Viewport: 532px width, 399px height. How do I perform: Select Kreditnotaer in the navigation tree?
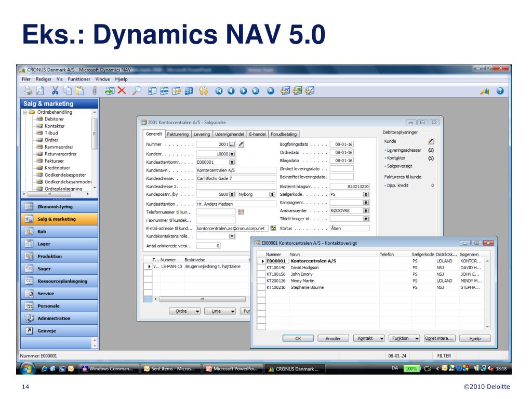(57, 168)
